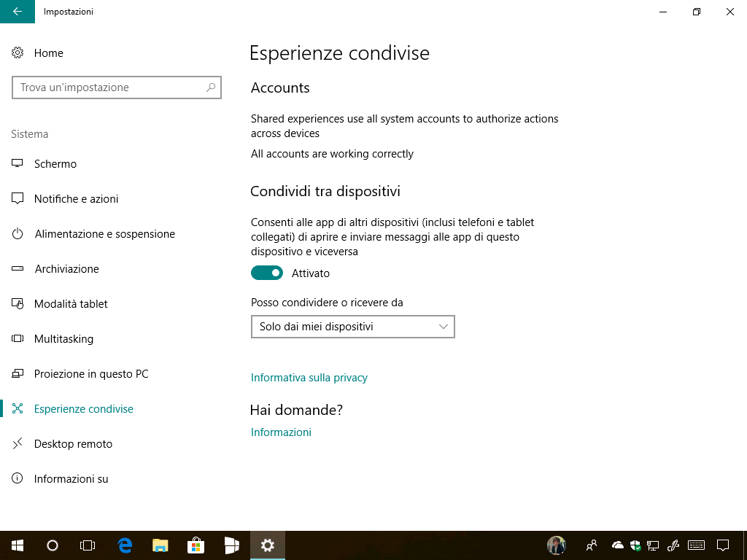Open Proiezione in questo PC page
Viewport: 747px width, 560px height.
[x=91, y=374]
